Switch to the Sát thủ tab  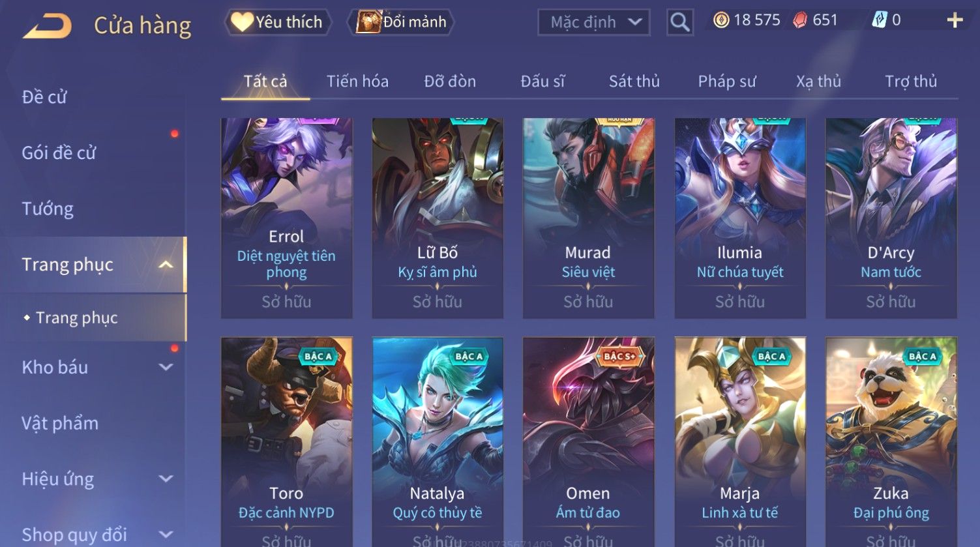[634, 81]
